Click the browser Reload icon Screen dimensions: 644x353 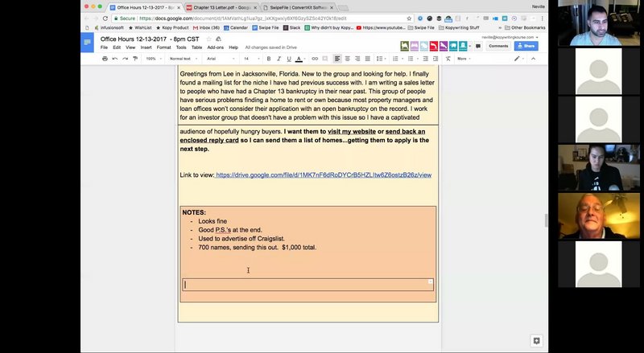pos(105,18)
